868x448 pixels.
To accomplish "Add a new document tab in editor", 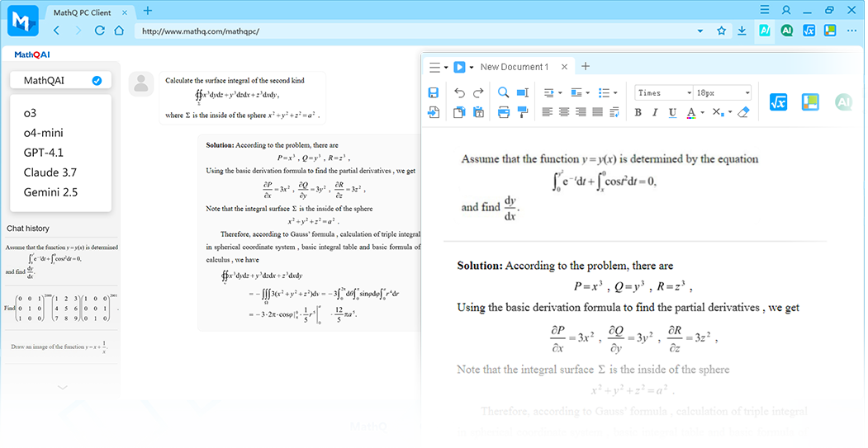I will tap(585, 66).
